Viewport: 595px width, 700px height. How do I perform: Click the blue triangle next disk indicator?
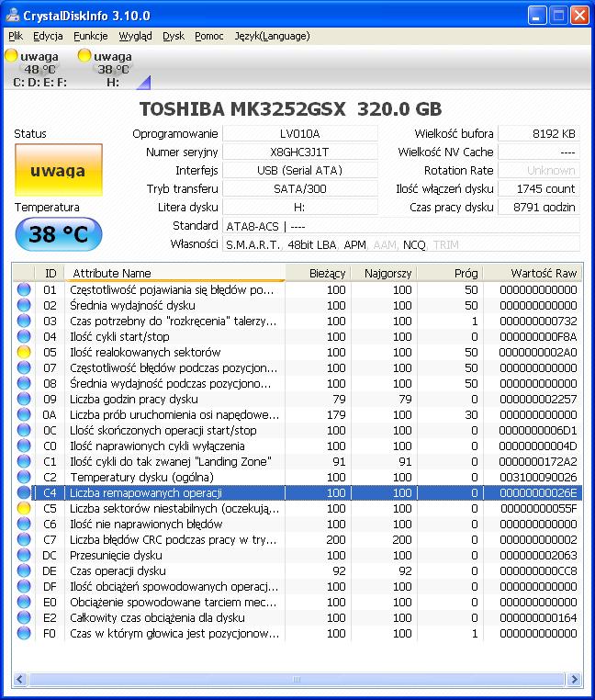coord(144,82)
